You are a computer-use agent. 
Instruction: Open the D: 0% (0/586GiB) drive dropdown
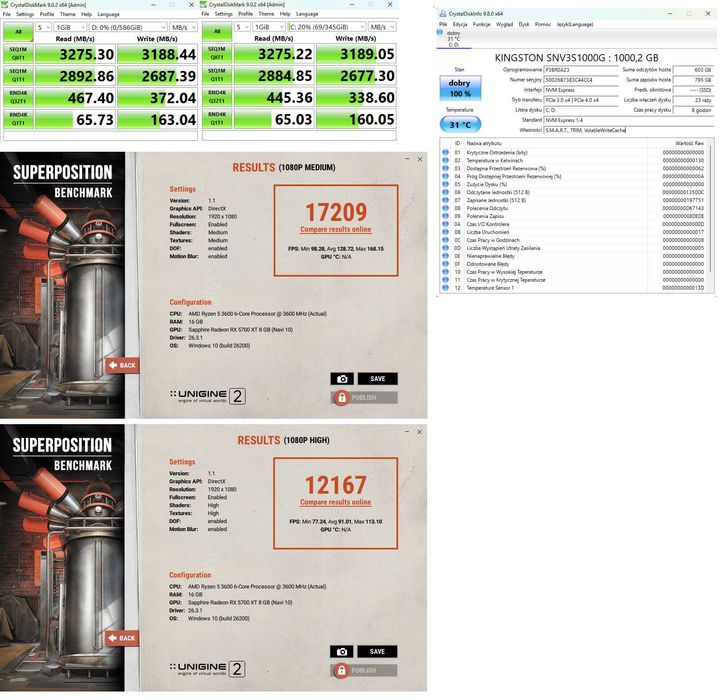tap(128, 27)
